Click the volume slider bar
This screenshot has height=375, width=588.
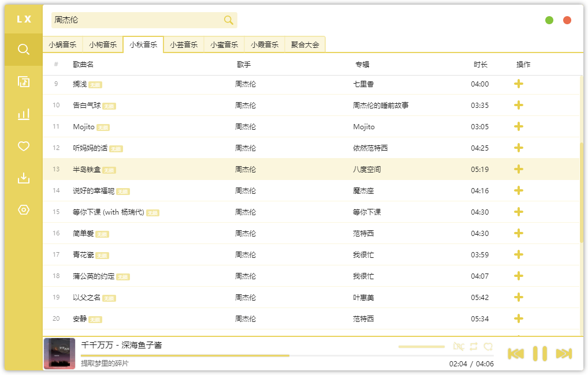pos(421,347)
